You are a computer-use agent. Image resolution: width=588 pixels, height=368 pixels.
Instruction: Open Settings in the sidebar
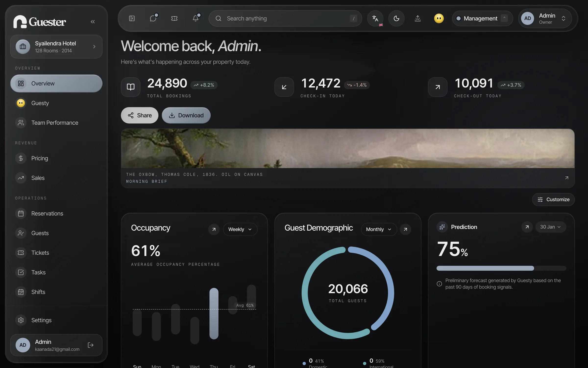[56, 320]
